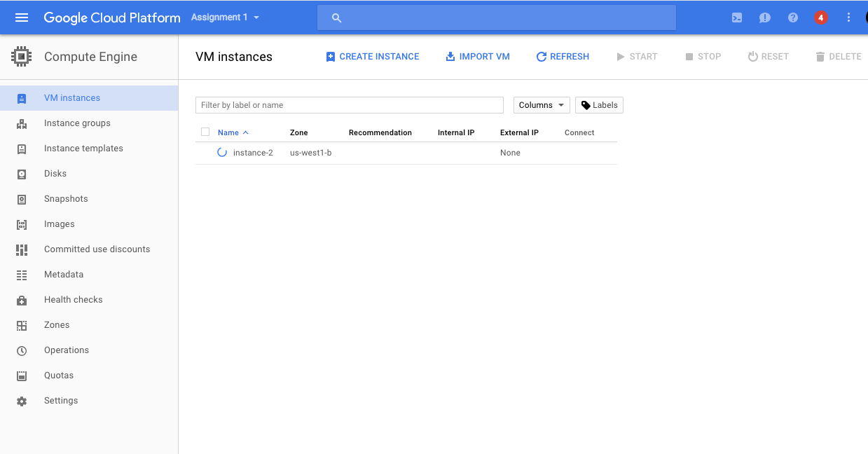Open Snapshots page from sidebar

click(66, 199)
